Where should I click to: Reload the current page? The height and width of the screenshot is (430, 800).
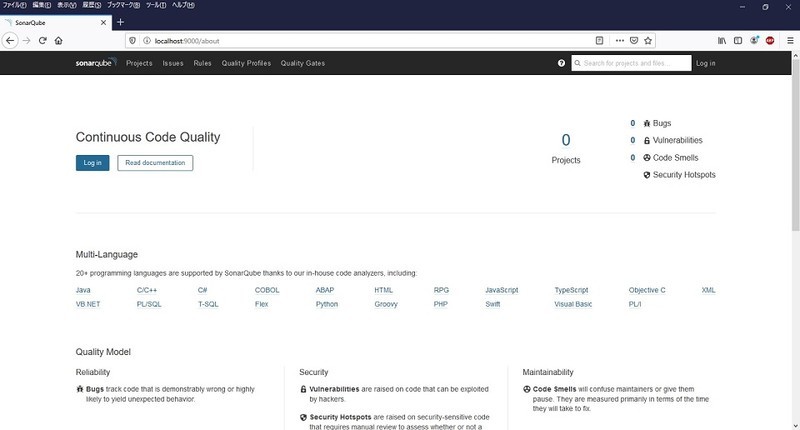pyautogui.click(x=43, y=41)
